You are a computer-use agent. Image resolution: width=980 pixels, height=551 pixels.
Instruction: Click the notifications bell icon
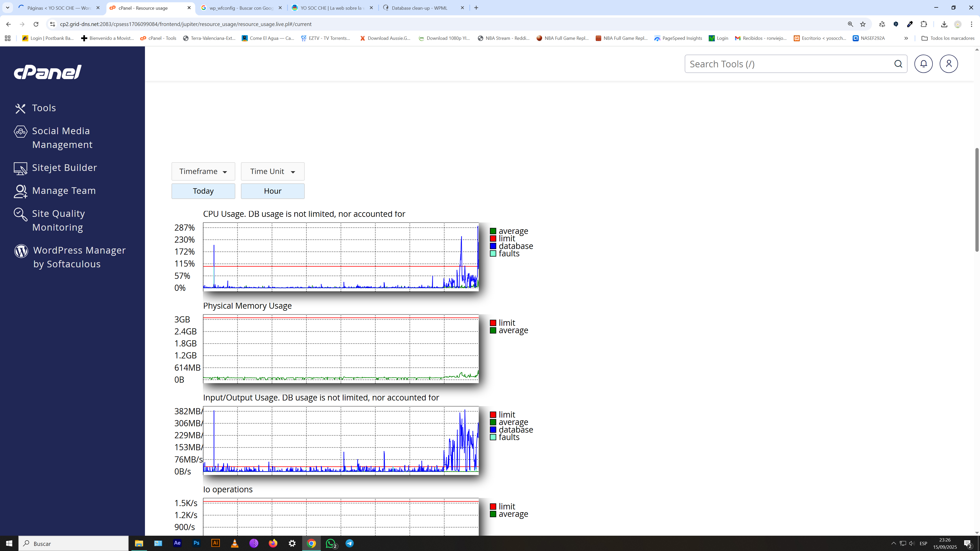tap(923, 64)
